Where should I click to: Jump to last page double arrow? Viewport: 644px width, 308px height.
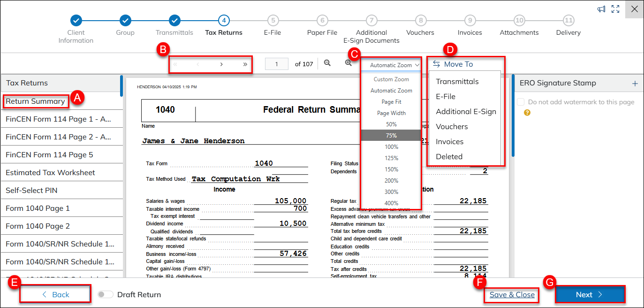click(245, 64)
